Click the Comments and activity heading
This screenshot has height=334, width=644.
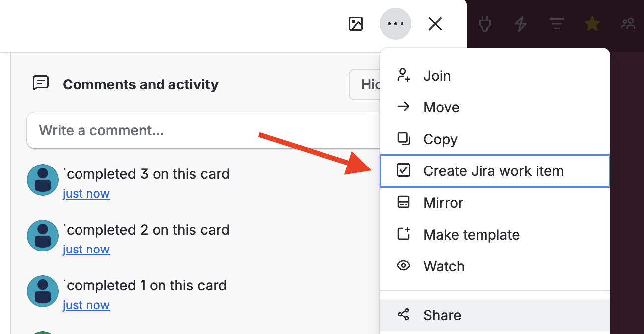(x=141, y=84)
